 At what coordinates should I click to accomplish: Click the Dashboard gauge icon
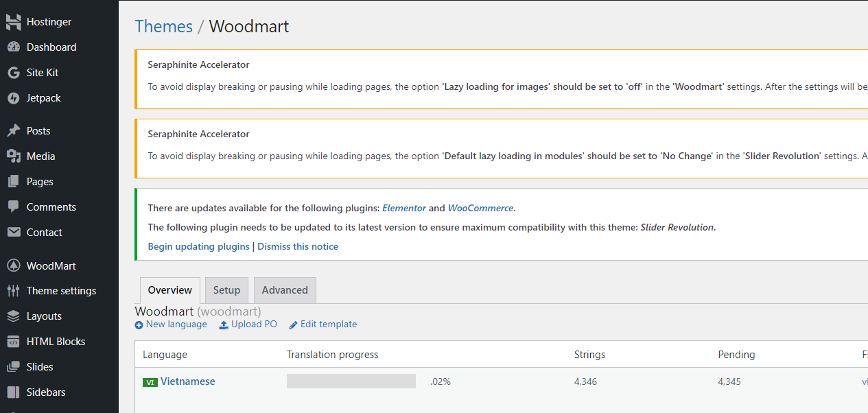(13, 47)
